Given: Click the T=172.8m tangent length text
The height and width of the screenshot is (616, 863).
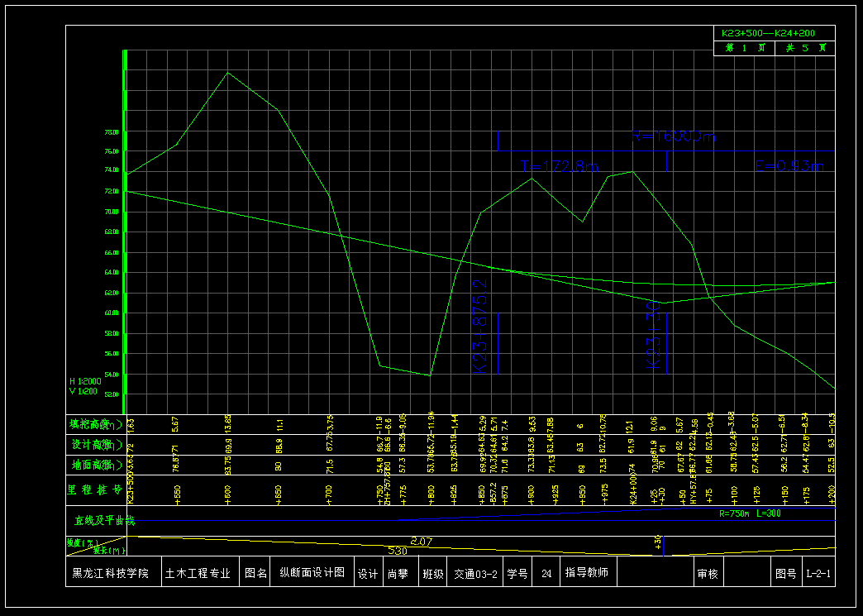Looking at the screenshot, I should 560,166.
